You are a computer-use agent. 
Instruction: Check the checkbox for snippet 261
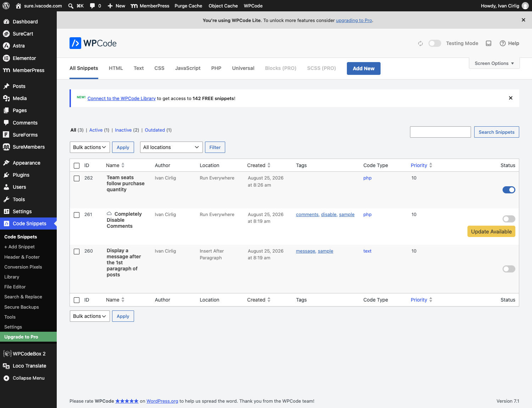77,215
